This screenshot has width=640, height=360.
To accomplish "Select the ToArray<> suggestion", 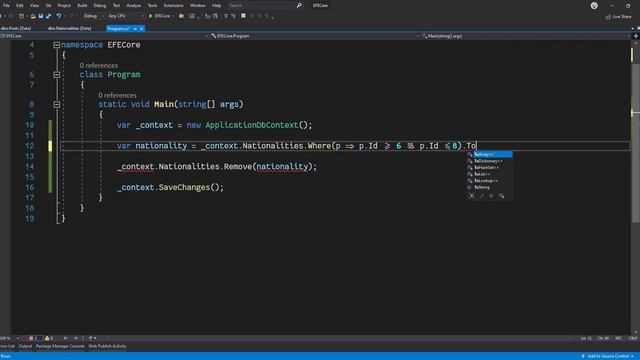I will 489,154.
